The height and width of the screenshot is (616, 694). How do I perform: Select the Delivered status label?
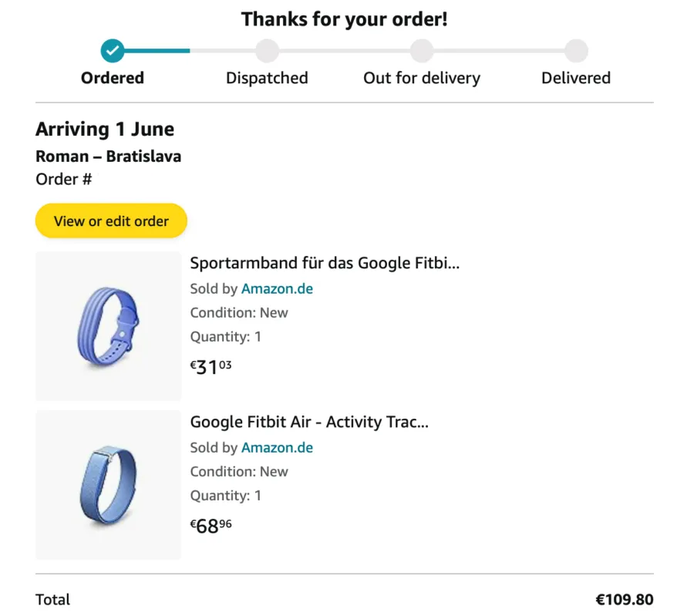(x=576, y=78)
